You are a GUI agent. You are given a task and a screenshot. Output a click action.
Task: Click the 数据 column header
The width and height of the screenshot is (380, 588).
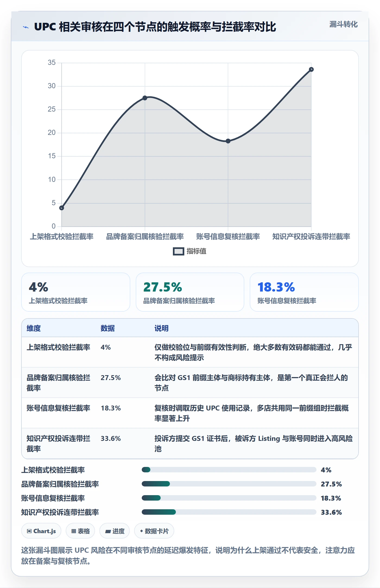click(107, 328)
